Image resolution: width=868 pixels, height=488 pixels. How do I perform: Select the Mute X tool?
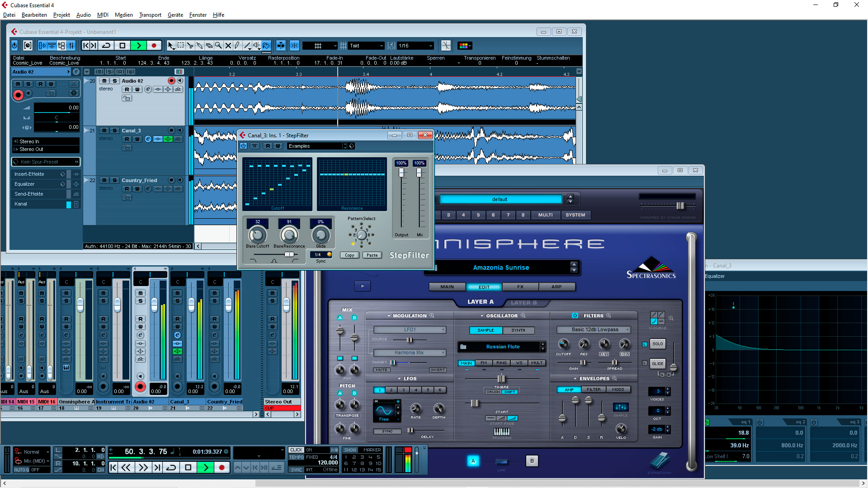point(228,46)
